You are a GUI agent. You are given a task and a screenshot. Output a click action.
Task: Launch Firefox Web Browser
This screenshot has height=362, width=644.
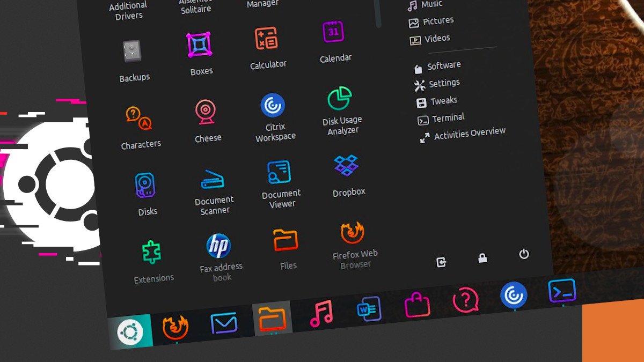(x=353, y=233)
